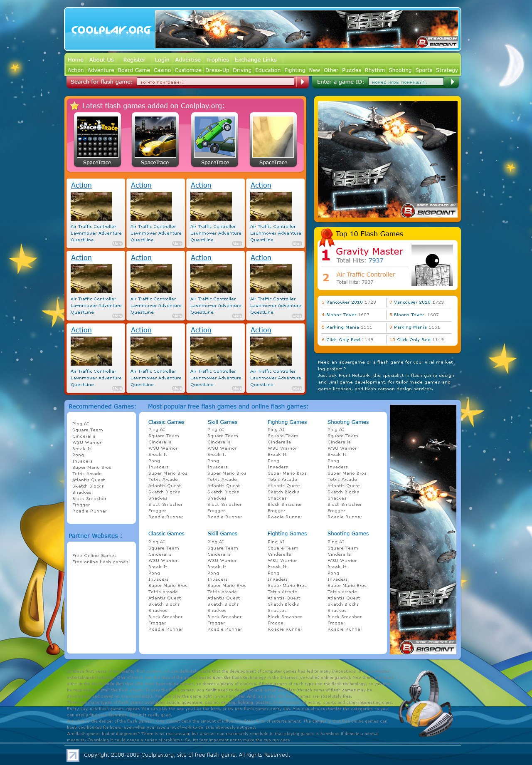Open Exchange Links in the top menu
The width and height of the screenshot is (532, 765).
point(256,60)
